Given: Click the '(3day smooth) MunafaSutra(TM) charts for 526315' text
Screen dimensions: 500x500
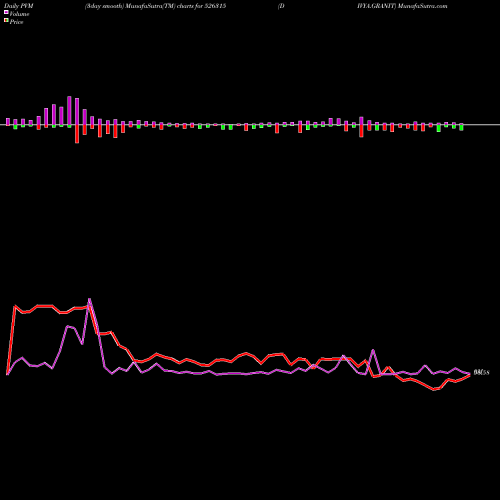Looking at the screenshot, I should [x=155, y=6].
